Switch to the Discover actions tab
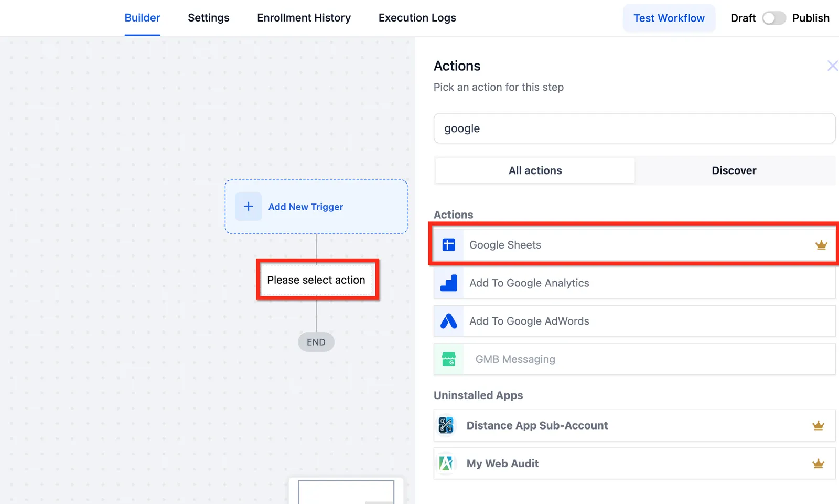The height and width of the screenshot is (504, 839). (734, 170)
